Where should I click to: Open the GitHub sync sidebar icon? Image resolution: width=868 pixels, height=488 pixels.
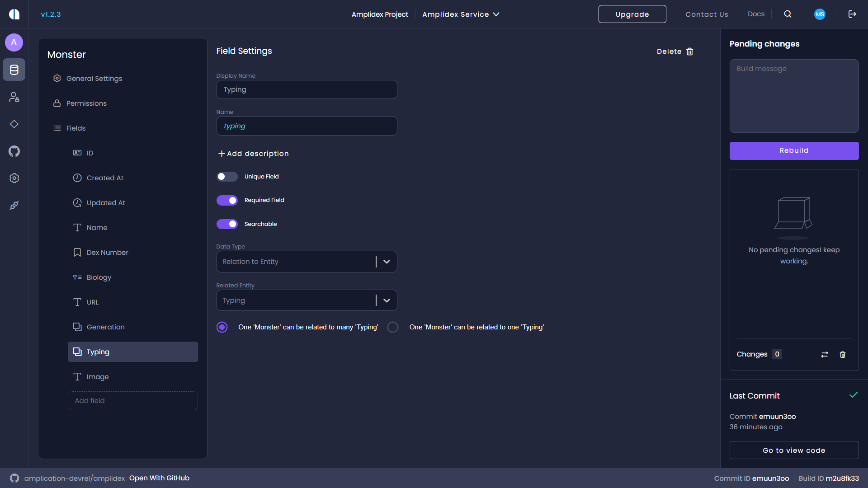tap(14, 151)
